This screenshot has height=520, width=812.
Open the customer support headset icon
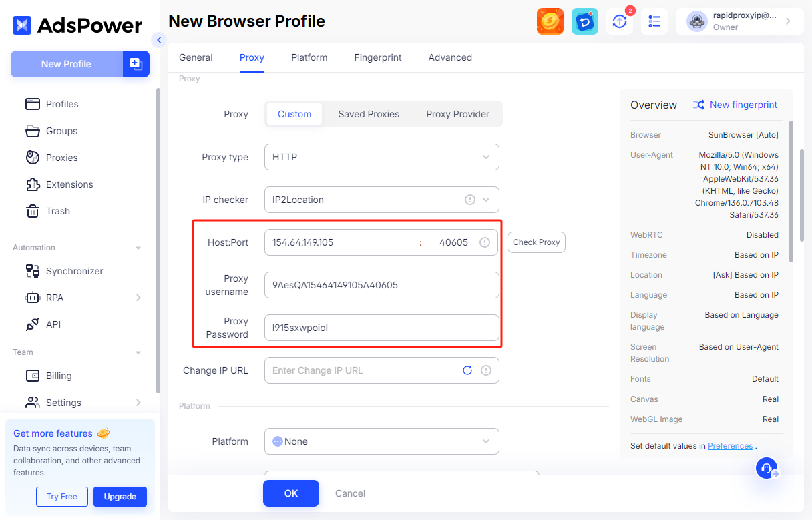point(767,468)
